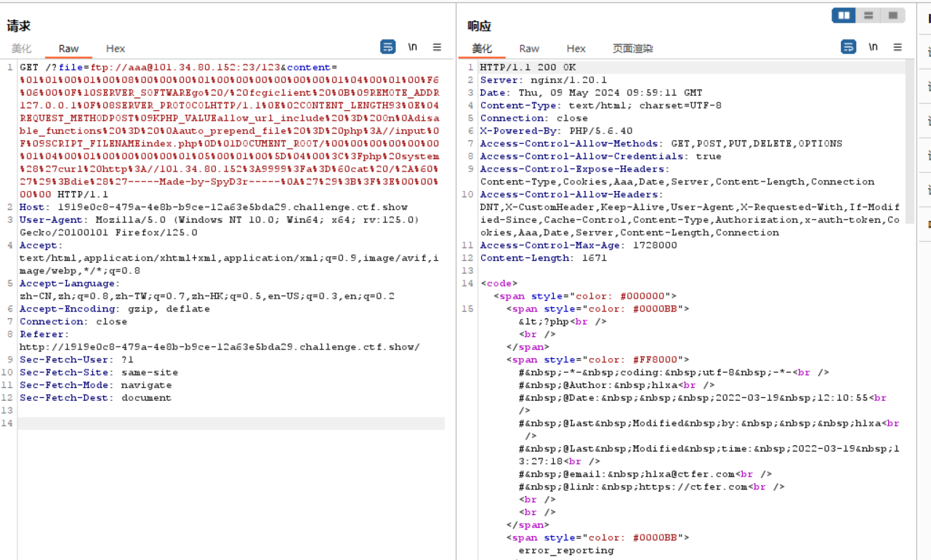Click the Host header line in request
This screenshot has height=560, width=931.
[214, 207]
